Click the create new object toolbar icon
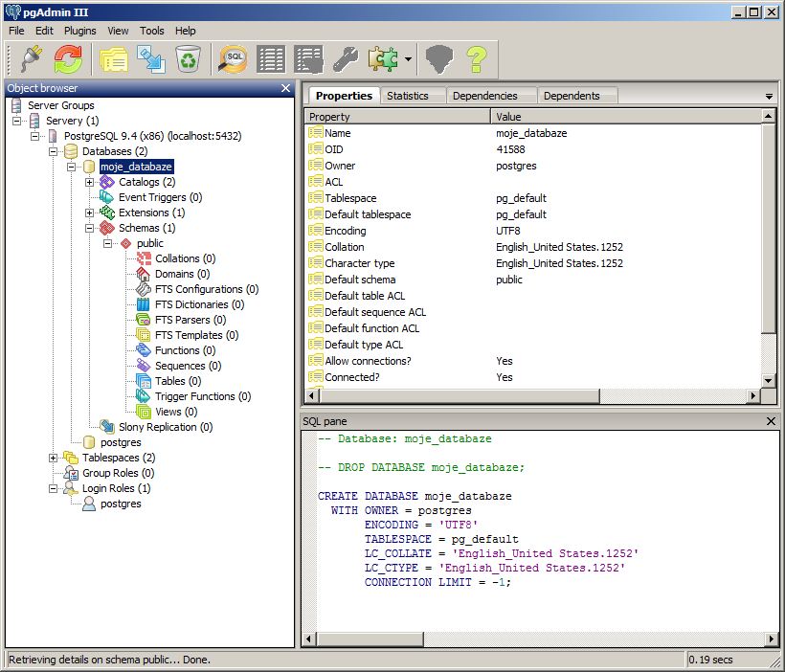Image resolution: width=785 pixels, height=672 pixels. pos(151,59)
